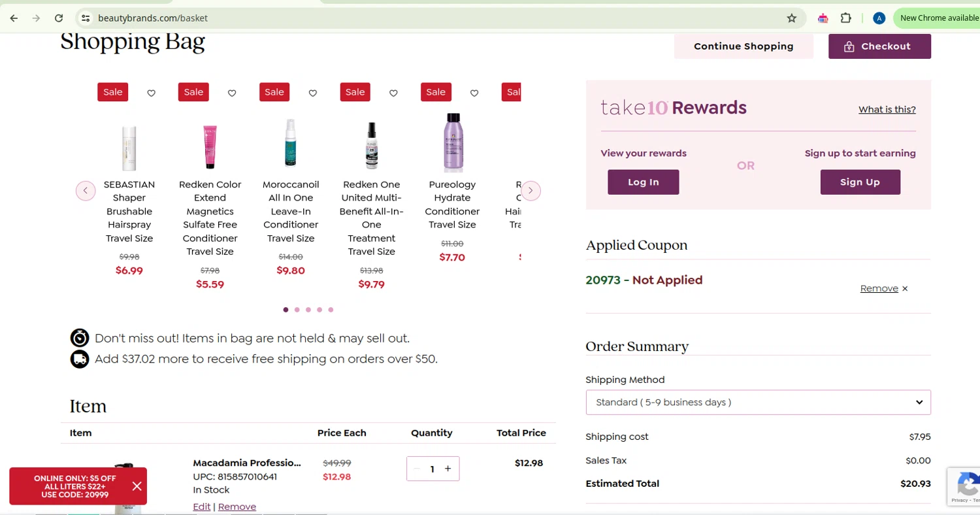This screenshot has width=980, height=515.
Task: Open the Shipping Method dropdown
Action: (758, 402)
